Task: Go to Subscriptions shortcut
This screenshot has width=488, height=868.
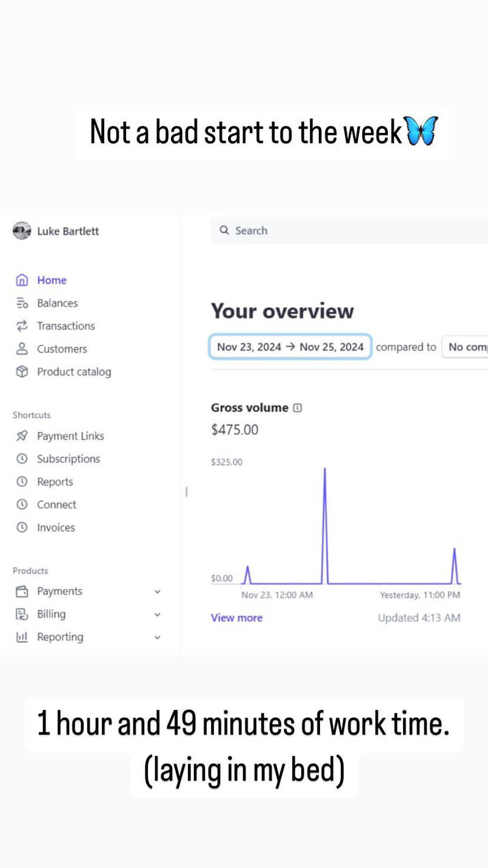Action: 68,459
